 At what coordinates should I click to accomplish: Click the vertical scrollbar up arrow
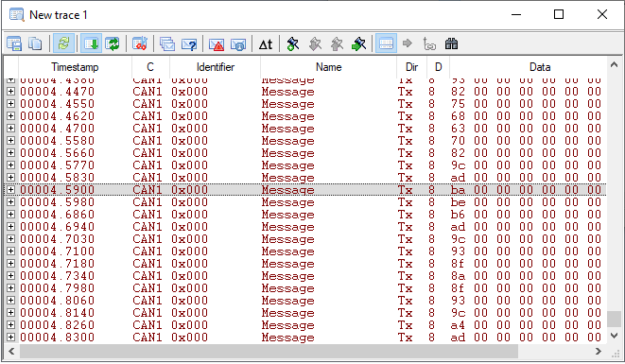tap(614, 64)
